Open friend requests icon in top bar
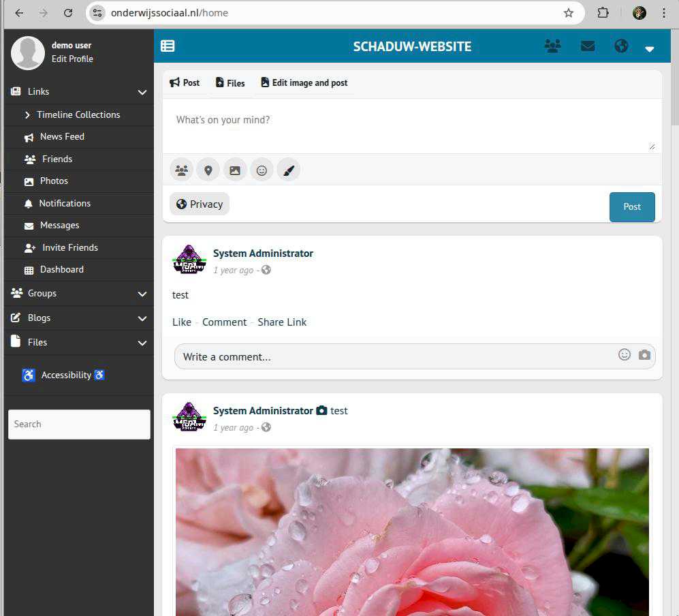 click(552, 46)
